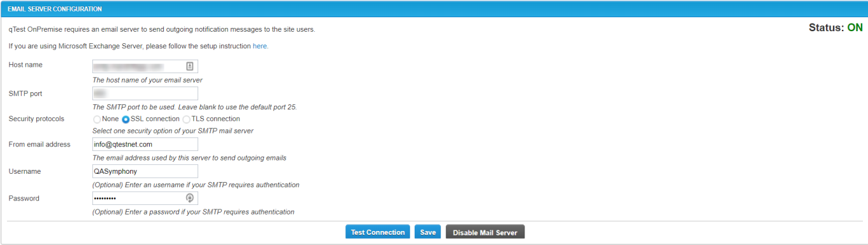Click inside the Password input field

(145, 198)
